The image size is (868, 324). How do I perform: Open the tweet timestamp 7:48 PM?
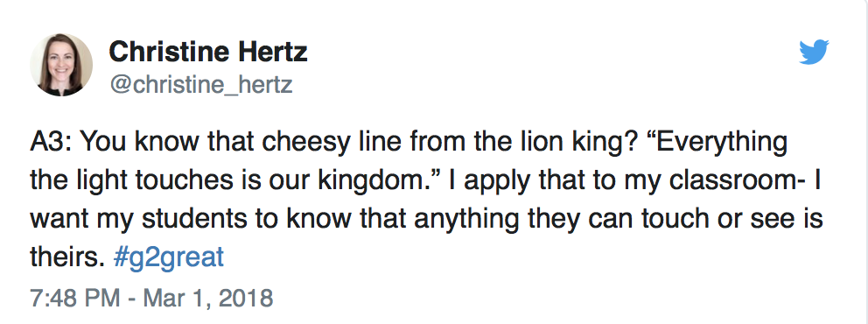[75, 298]
